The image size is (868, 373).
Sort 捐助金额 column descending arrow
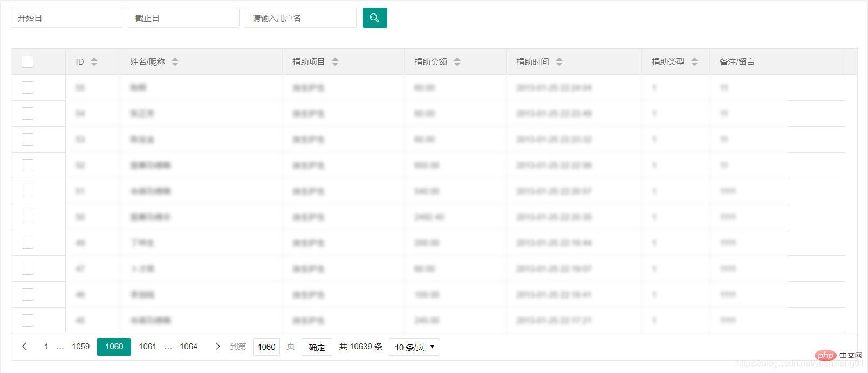tap(457, 64)
